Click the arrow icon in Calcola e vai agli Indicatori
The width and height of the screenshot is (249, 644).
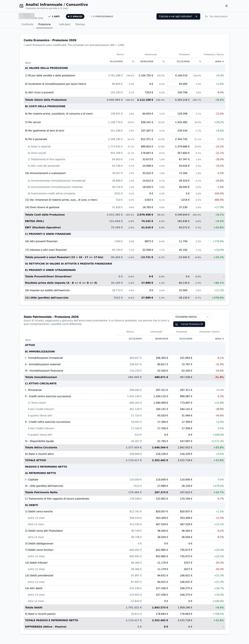point(196,16)
